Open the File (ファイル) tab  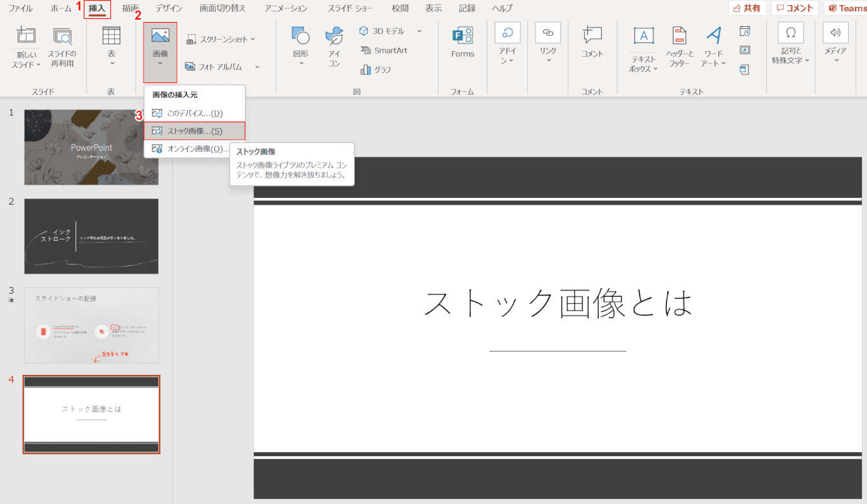(21, 8)
